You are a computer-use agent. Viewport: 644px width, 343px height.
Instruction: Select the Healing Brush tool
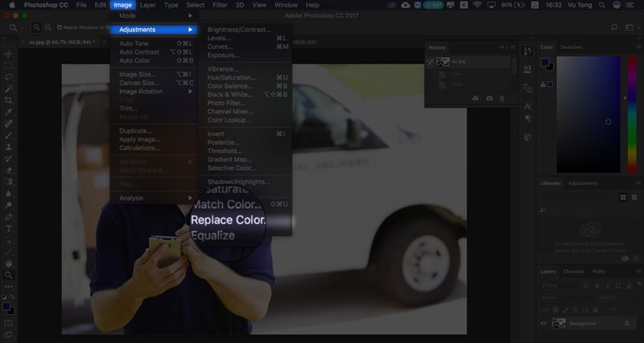click(x=8, y=123)
